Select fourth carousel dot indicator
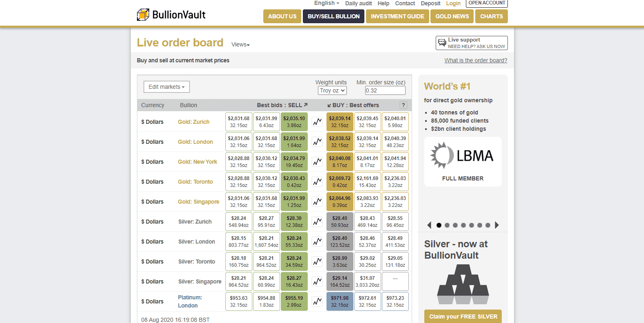The height and width of the screenshot is (323, 644). point(463,225)
